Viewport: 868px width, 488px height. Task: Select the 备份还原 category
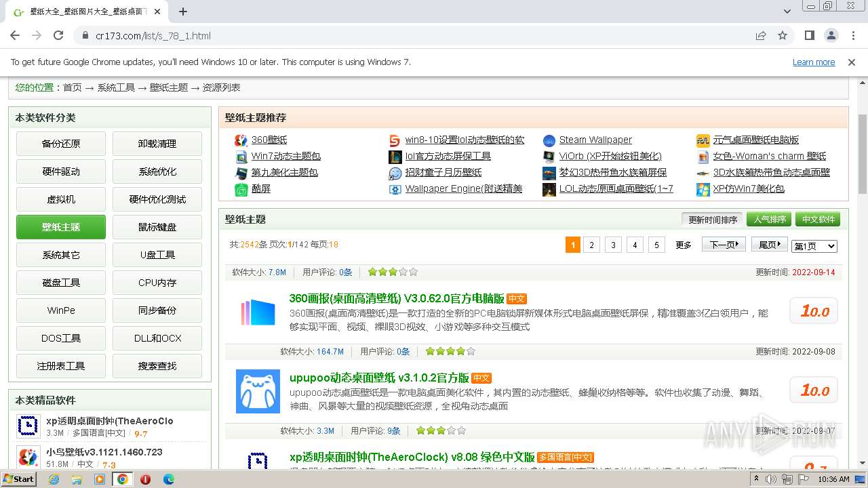(x=61, y=144)
